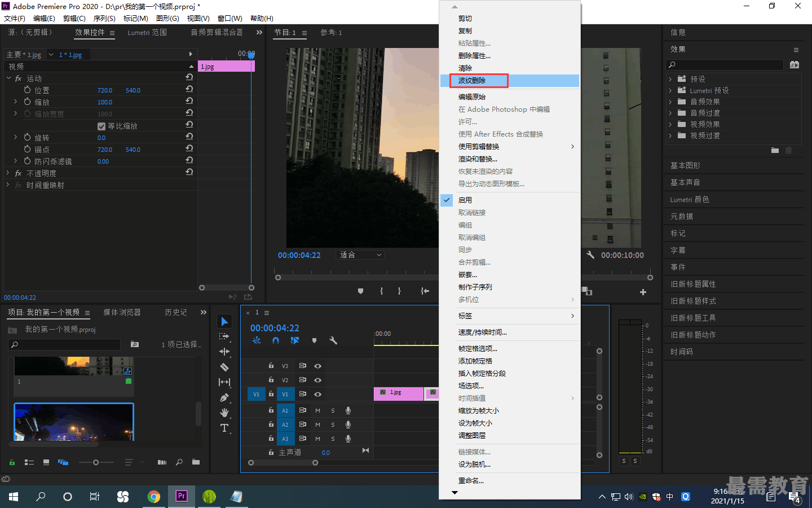Viewport: 812px width, 508px height.
Task: Expand the 预设 effects folder
Action: 670,79
